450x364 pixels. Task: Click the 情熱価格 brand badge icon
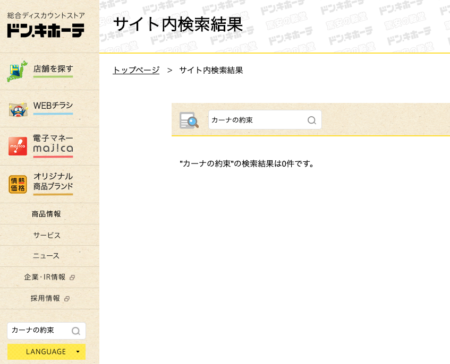18,184
